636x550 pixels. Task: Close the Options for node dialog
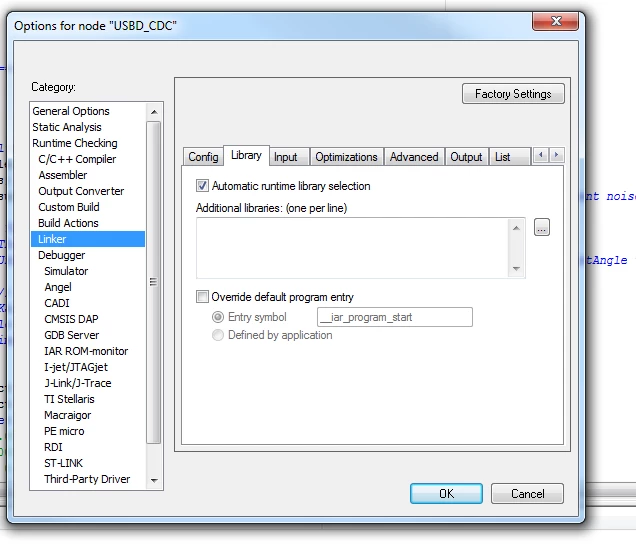click(x=555, y=21)
